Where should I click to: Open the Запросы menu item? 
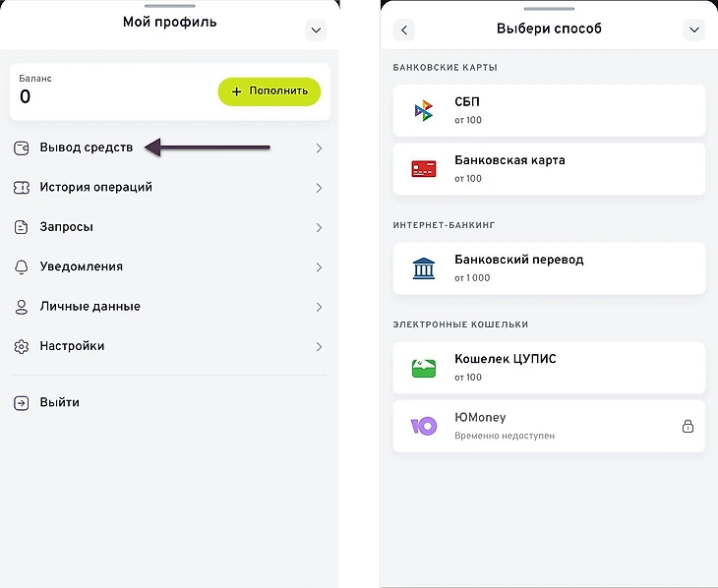pos(67,227)
